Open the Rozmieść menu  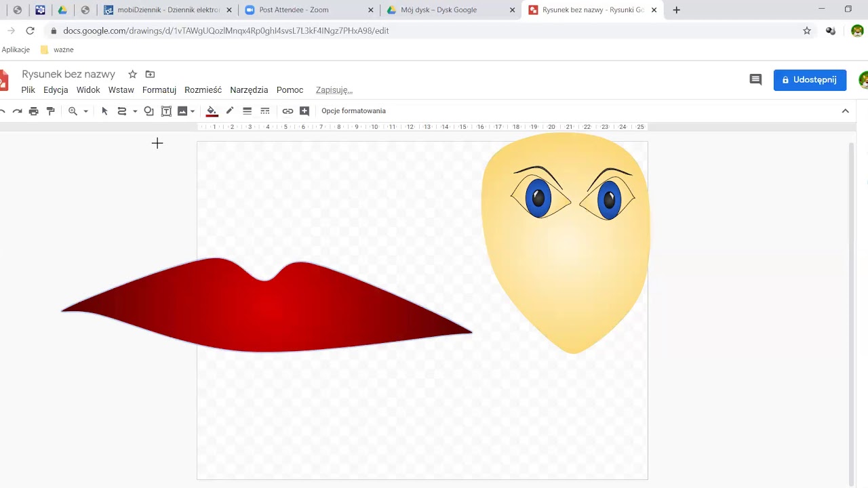203,90
